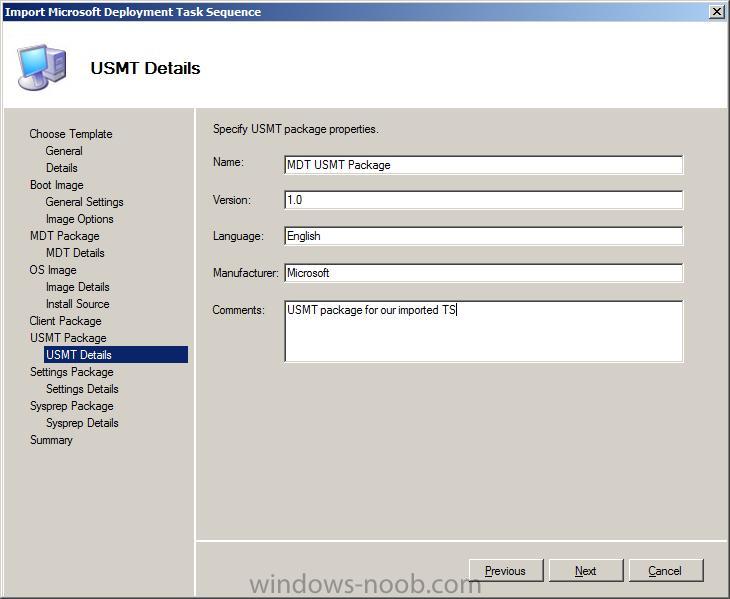This screenshot has width=730, height=599.
Task: Select the Language text box
Action: (x=484, y=236)
